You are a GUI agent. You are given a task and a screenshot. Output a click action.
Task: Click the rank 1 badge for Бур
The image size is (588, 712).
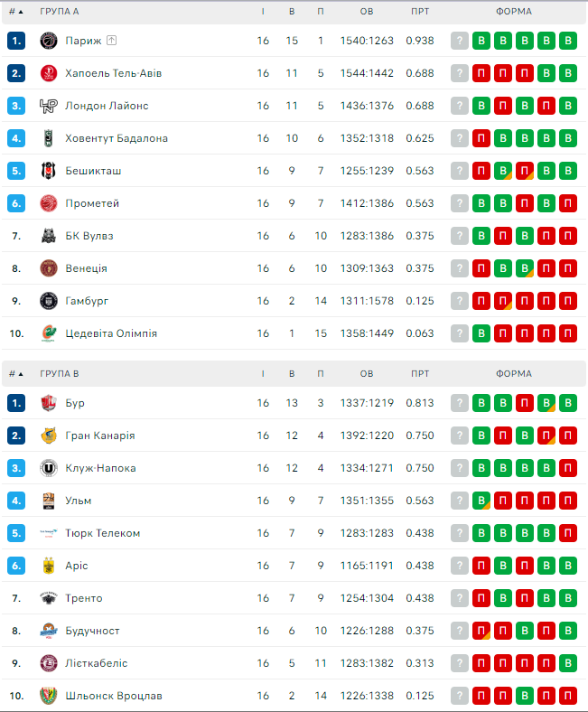[16, 403]
